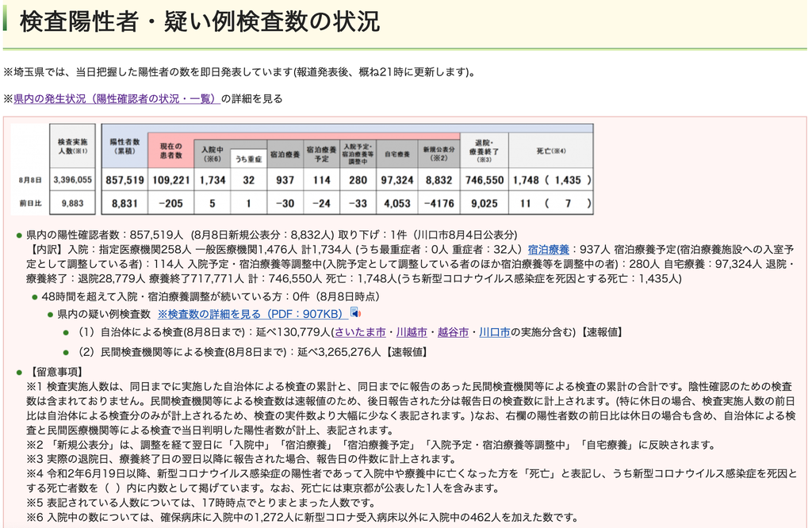Click the 退院・療養終了(※3) header cell
This screenshot has width=812, height=528.
click(485, 151)
